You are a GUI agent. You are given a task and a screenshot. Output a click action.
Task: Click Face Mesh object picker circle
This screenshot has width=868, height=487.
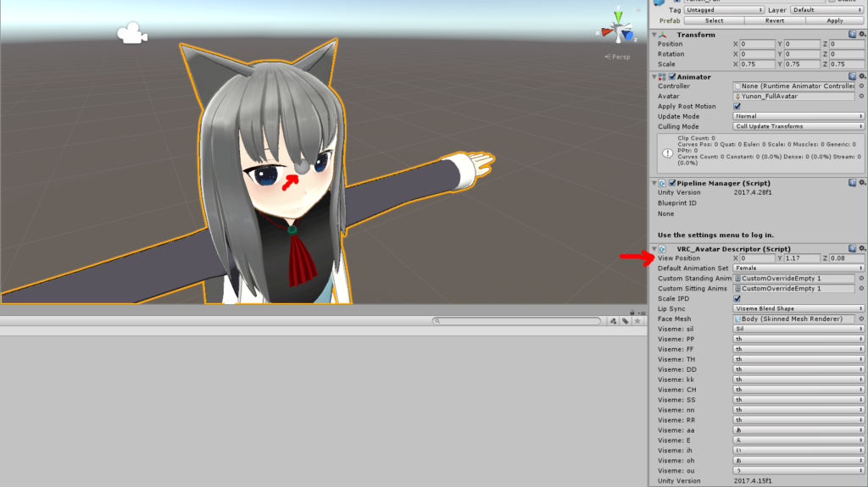[861, 318]
